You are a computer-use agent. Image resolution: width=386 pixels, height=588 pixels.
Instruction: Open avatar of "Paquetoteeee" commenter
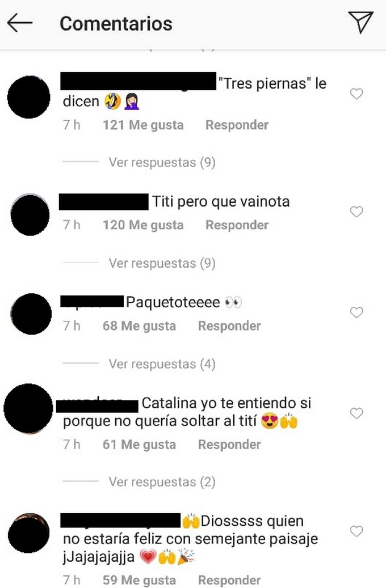[31, 314]
